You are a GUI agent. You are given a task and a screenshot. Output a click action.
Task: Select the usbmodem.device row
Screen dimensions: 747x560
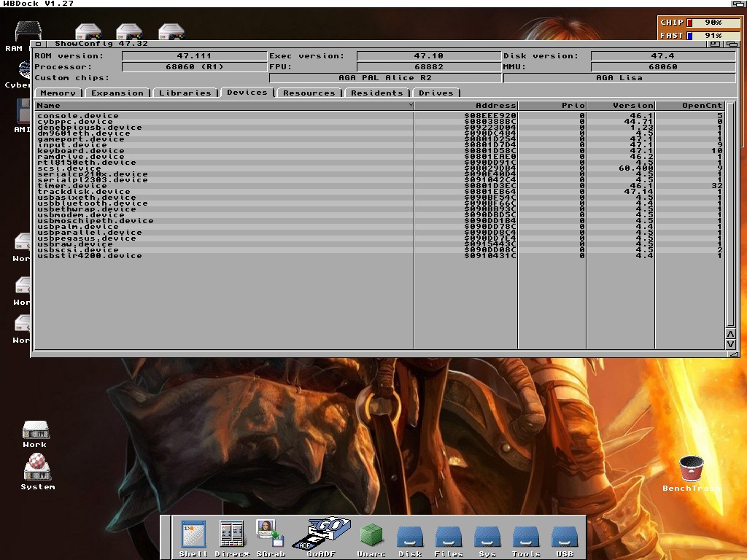(x=379, y=215)
